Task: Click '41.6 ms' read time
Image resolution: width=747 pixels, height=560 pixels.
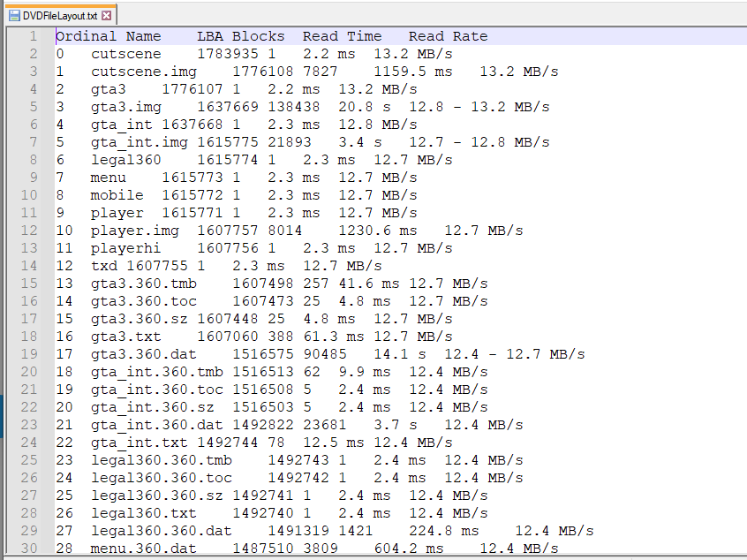Action: tap(369, 284)
